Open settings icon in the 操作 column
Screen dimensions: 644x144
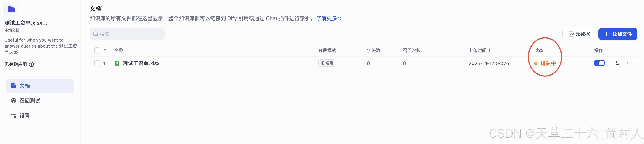[617, 63]
